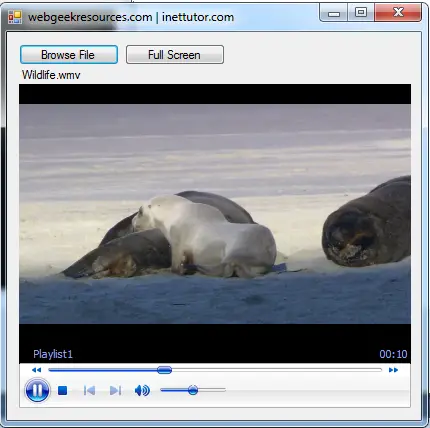Click the volume slider knob
The width and height of the screenshot is (430, 428).
193,390
